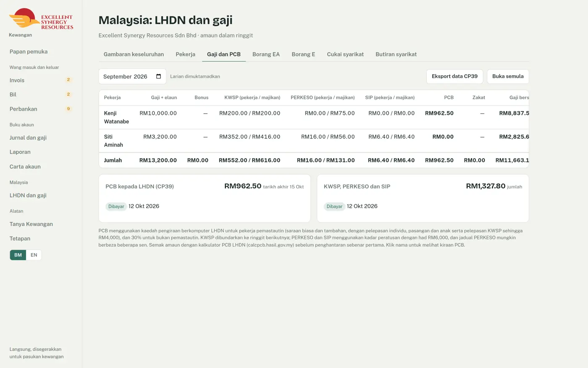Viewport: 588px width, 368px height.
Task: Click Siti Aminah's PERKESO value RM16.00 / RM56.00
Action: pos(328,137)
